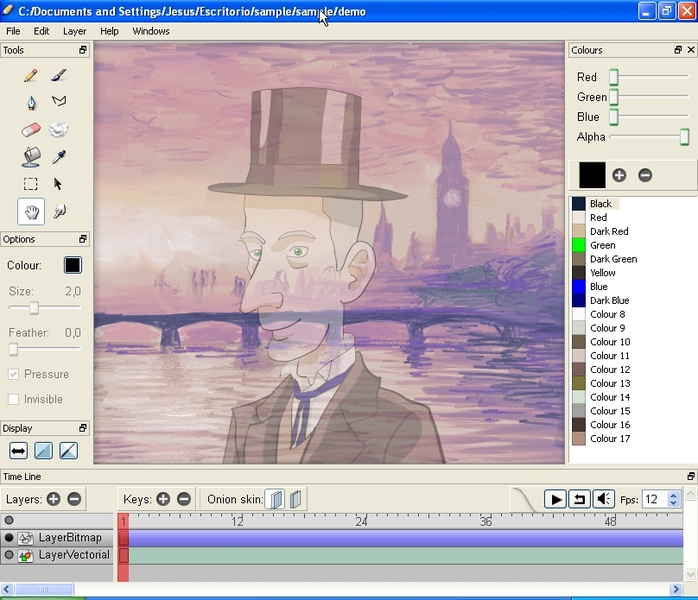Viewport: 698px width, 600px height.
Task: Choose the paint Bucket tool
Action: pos(31,156)
